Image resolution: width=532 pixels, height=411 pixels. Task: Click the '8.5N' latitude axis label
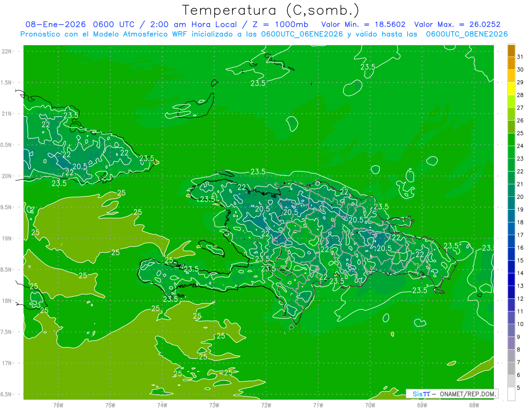(x=7, y=270)
